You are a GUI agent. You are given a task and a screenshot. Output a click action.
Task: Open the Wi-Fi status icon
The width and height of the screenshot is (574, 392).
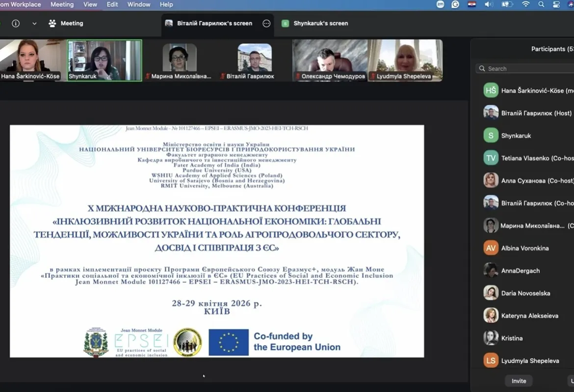pos(525,4)
